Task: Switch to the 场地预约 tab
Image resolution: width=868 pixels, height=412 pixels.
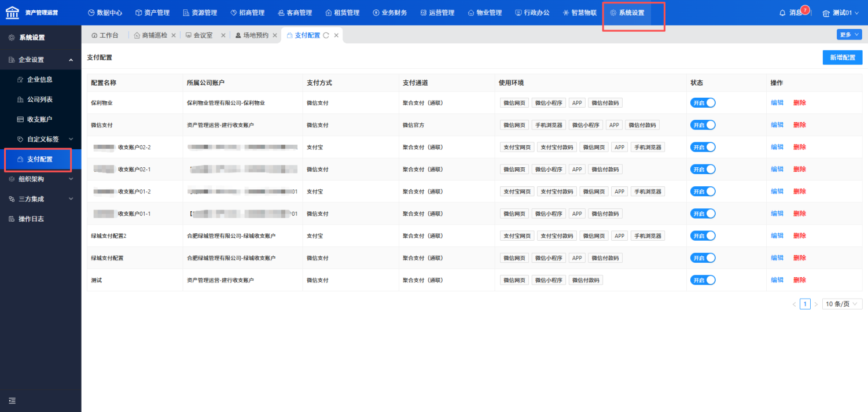Action: 255,35
